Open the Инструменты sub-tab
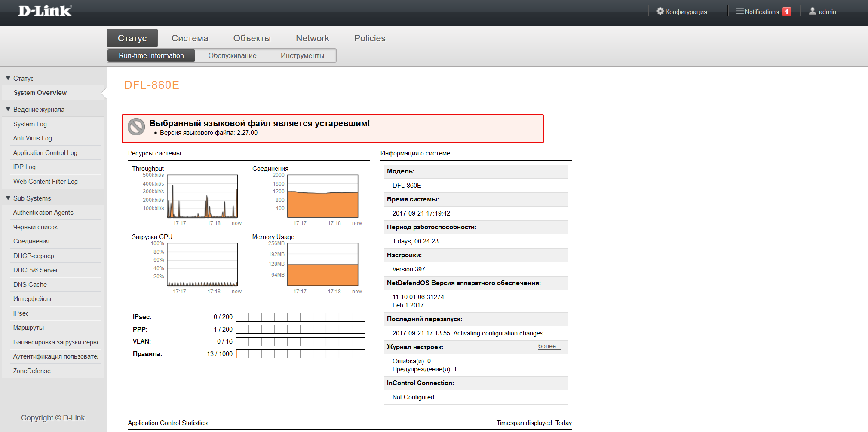This screenshot has height=432, width=868. [302, 55]
